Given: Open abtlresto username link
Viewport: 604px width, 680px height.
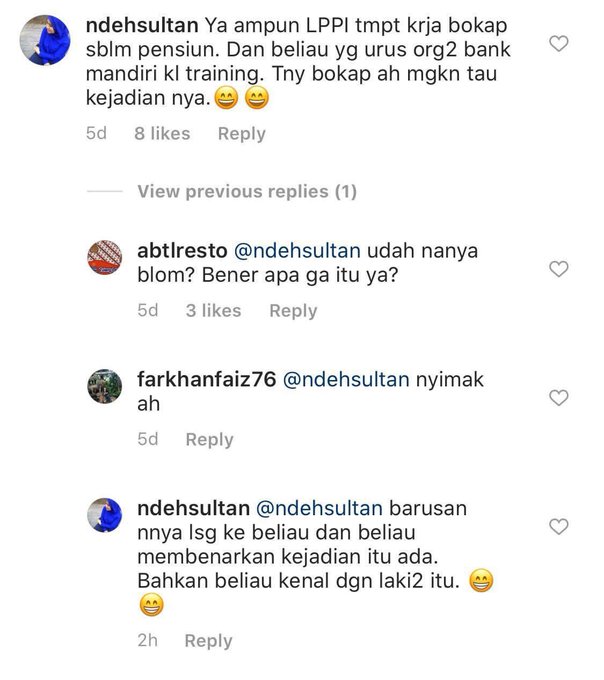Looking at the screenshot, I should click(x=182, y=251).
